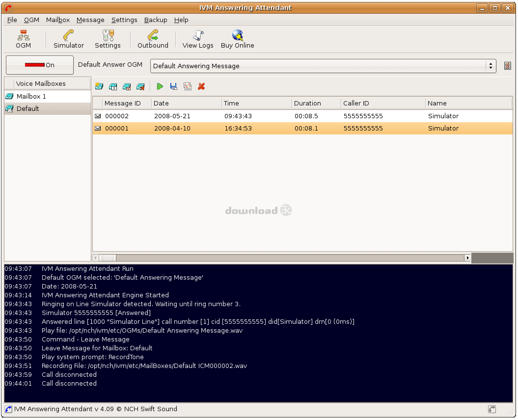The width and height of the screenshot is (518, 420).
Task: Launch the call Simulator
Action: [68, 39]
